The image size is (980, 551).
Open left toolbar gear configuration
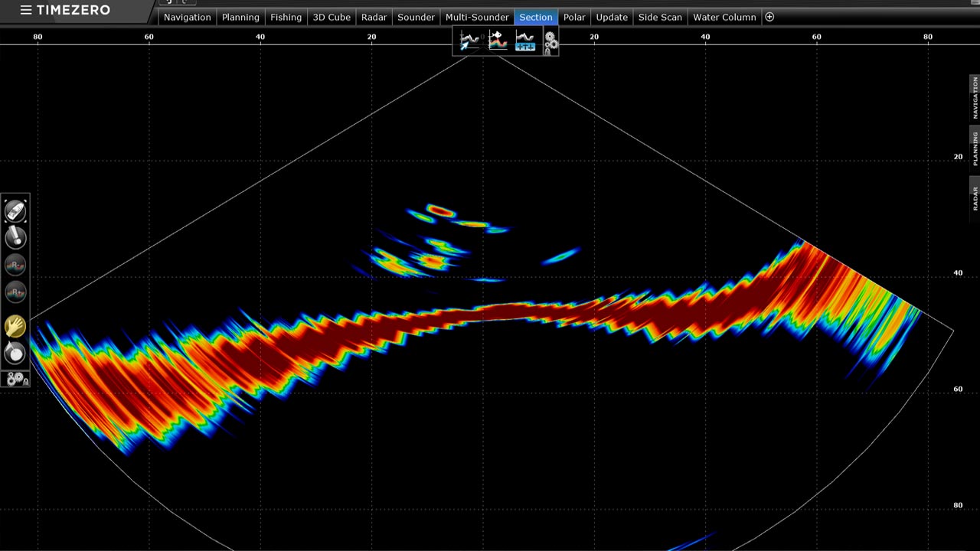pos(16,378)
